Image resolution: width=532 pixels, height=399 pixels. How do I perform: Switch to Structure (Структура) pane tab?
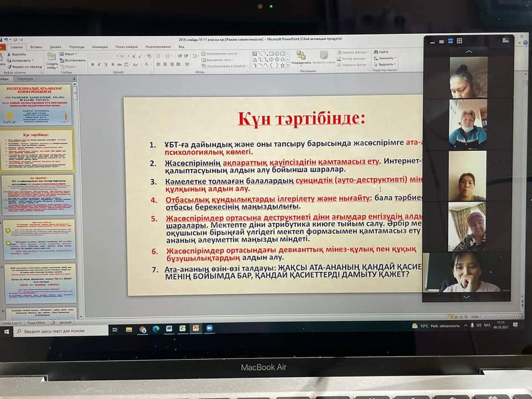tap(25, 79)
